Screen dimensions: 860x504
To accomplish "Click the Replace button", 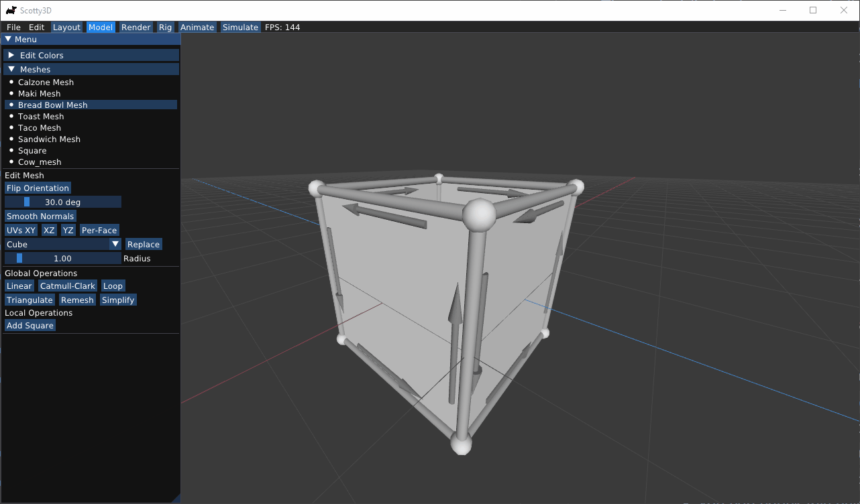I will [144, 245].
